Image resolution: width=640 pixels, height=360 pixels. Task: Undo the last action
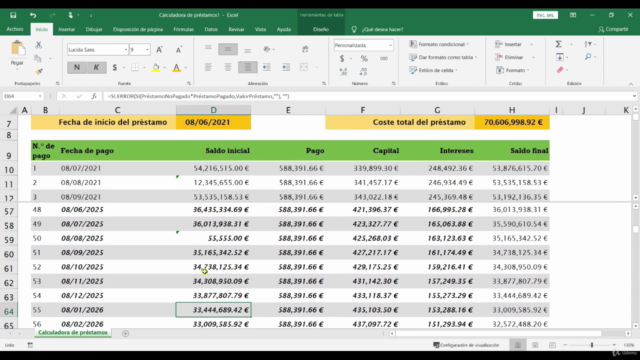33,15
